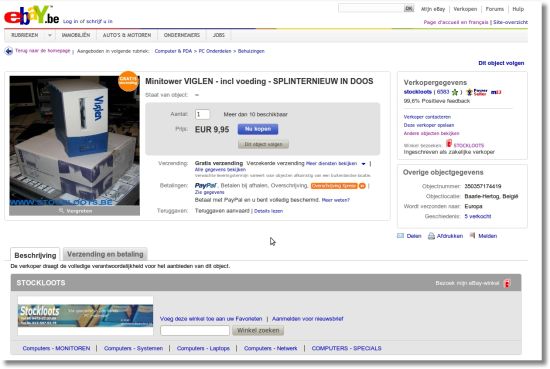Click the Verkopen link at top
The height and width of the screenshot is (369, 550).
click(x=465, y=9)
